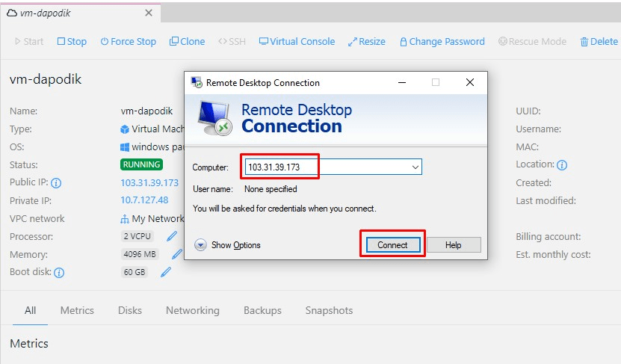Viewport: 621px width, 364px height.
Task: Click the Rescue Mode toolbar item
Action: point(532,42)
